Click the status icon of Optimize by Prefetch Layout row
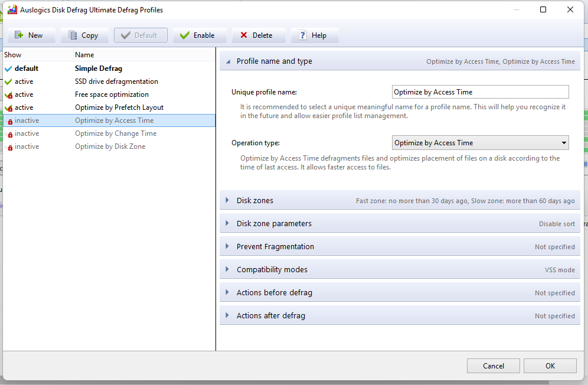Screen dimensions: 588x385 (x=8, y=108)
